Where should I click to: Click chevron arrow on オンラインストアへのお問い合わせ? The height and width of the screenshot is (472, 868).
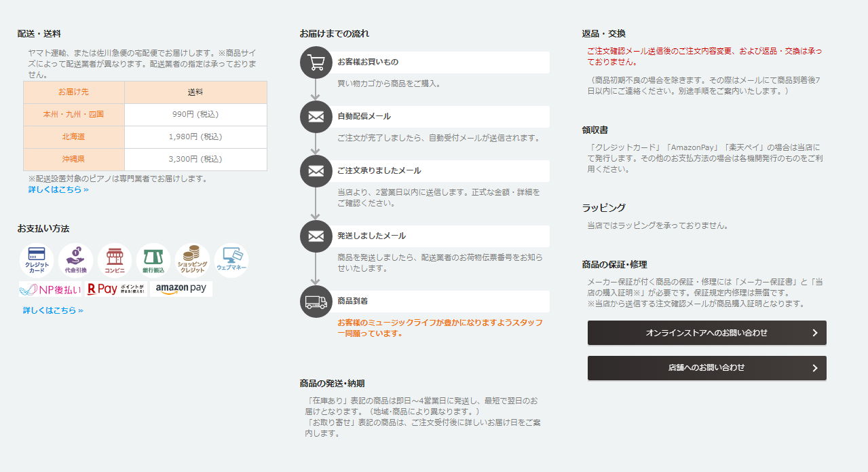tap(815, 333)
